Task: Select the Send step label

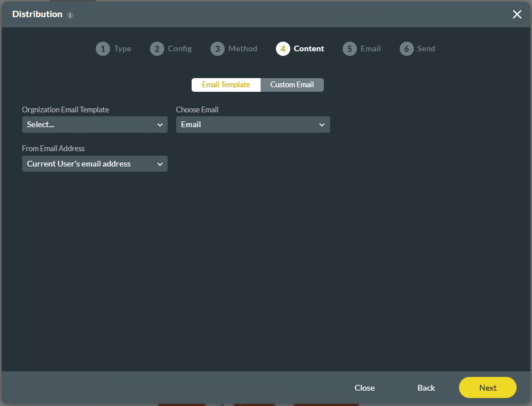Action: pyautogui.click(x=425, y=48)
